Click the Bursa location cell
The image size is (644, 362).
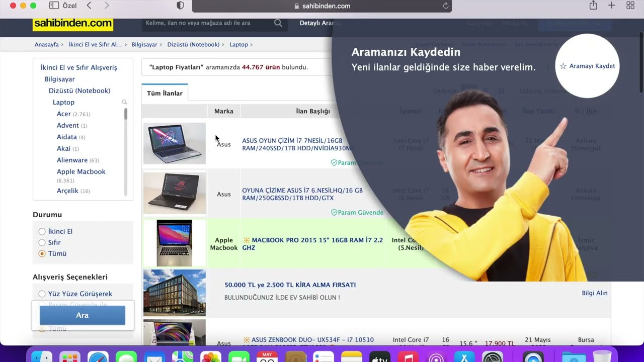pos(586,340)
